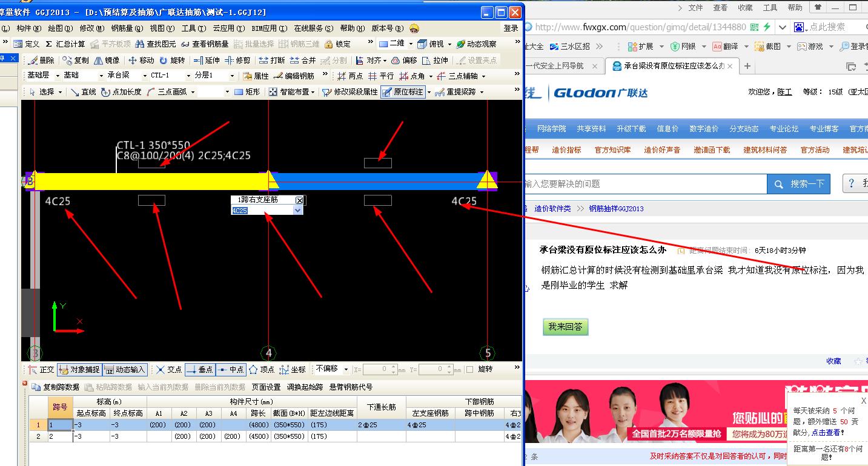Image resolution: width=868 pixels, height=466 pixels.
Task: Click 定义 (Define) toolbar icon
Action: point(27,44)
